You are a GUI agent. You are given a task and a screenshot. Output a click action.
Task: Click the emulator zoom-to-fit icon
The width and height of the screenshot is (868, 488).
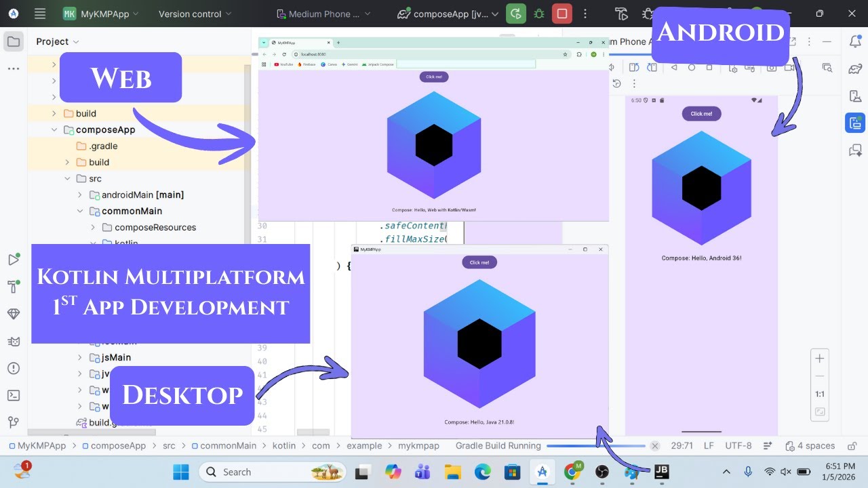tap(820, 411)
